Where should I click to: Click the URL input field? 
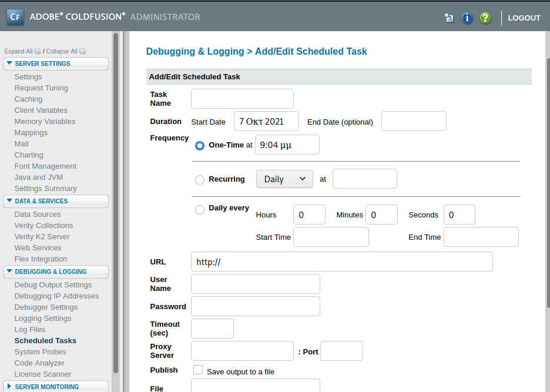[x=342, y=262]
